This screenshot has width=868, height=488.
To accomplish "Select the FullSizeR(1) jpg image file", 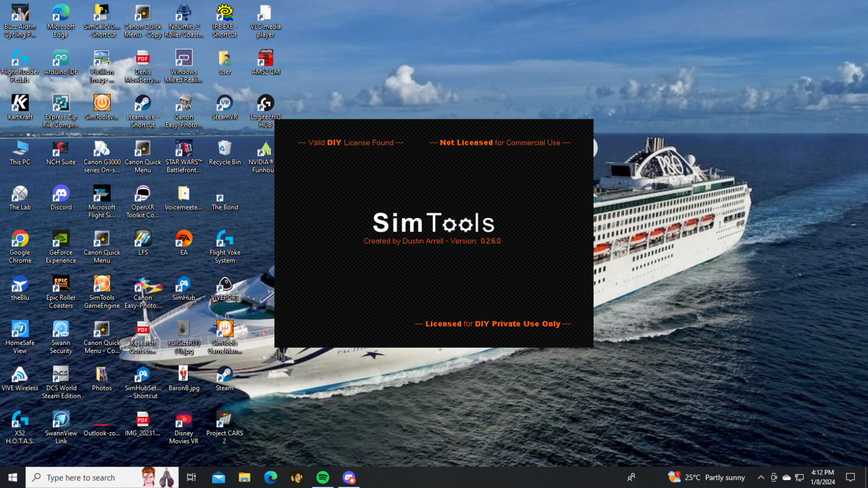I will 184,337.
